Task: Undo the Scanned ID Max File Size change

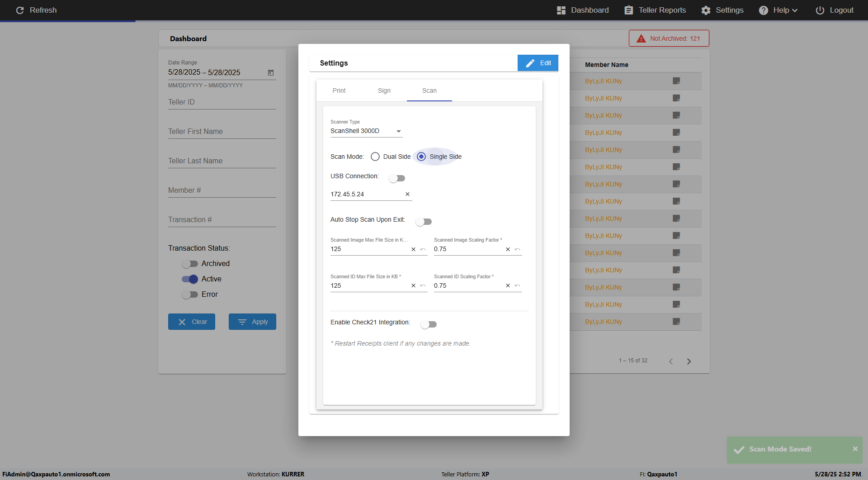Action: click(x=423, y=285)
